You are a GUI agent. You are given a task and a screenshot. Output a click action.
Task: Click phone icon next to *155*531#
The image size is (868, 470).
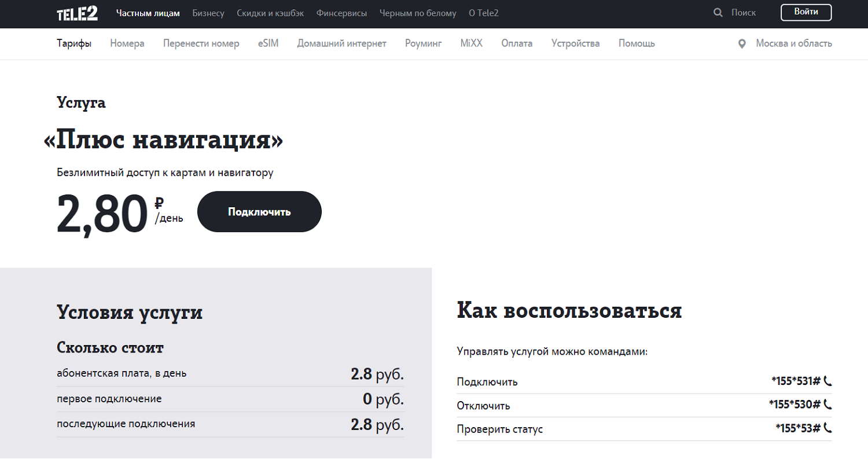[827, 381]
